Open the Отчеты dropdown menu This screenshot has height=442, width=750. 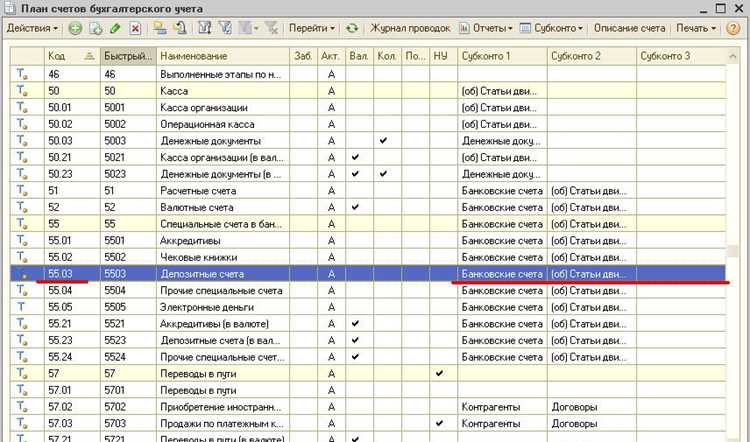pyautogui.click(x=485, y=28)
